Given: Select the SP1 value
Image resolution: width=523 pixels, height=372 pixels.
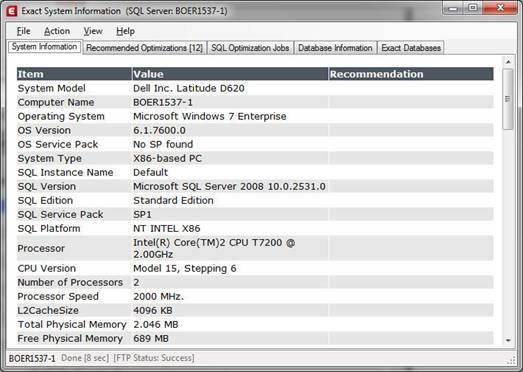Looking at the screenshot, I should tap(142, 215).
